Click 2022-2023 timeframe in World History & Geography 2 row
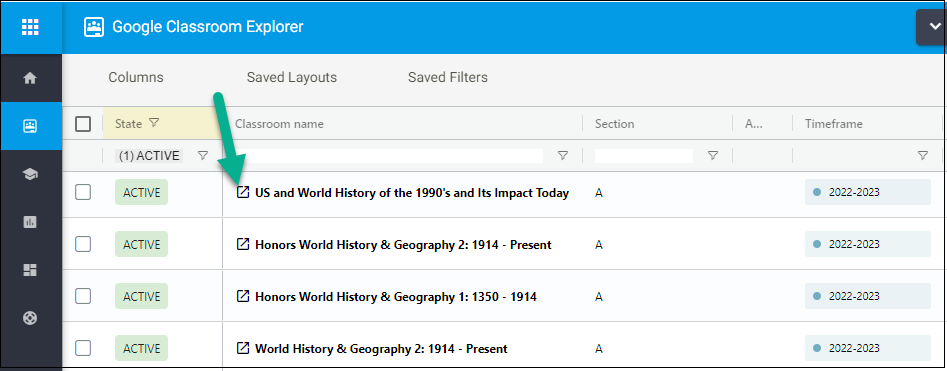Viewport: 947px width, 371px height. [x=868, y=349]
